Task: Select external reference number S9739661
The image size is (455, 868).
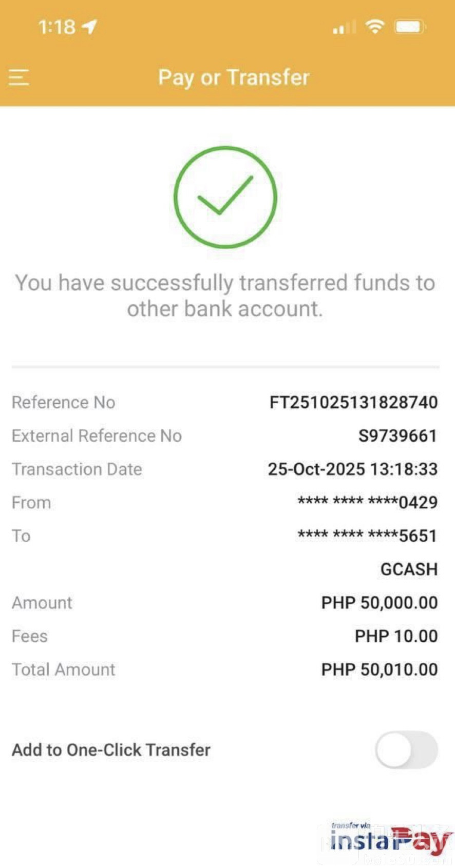Action: [x=397, y=436]
